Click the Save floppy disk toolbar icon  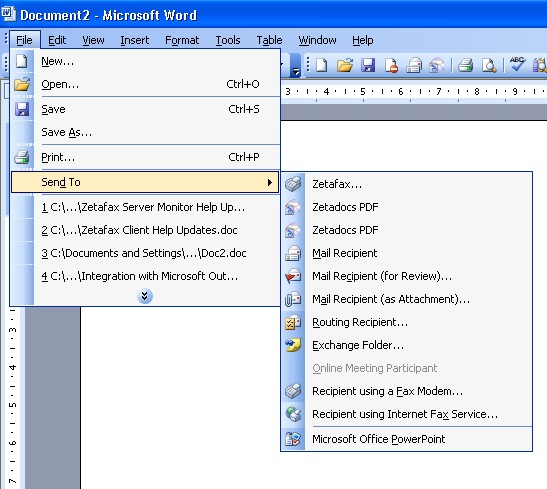368,65
